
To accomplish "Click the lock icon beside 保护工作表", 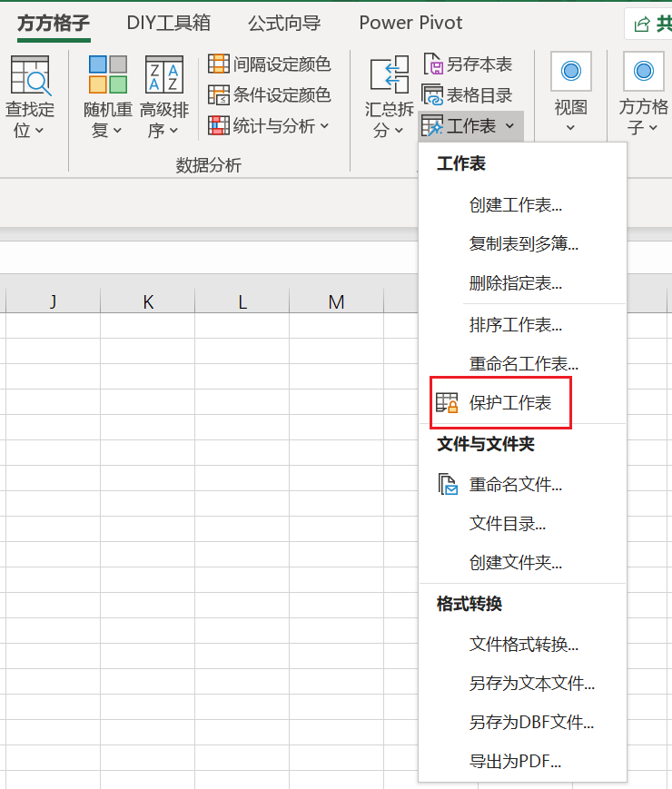I will 447,402.
